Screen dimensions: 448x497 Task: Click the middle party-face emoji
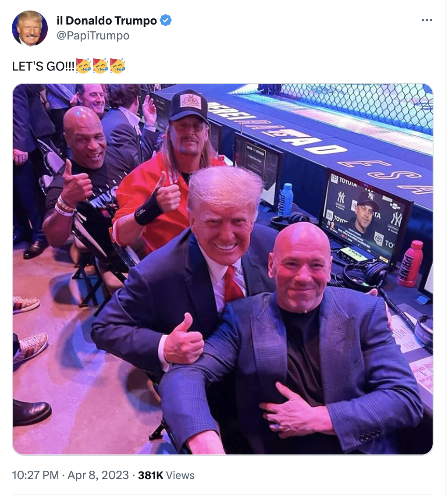pyautogui.click(x=100, y=66)
